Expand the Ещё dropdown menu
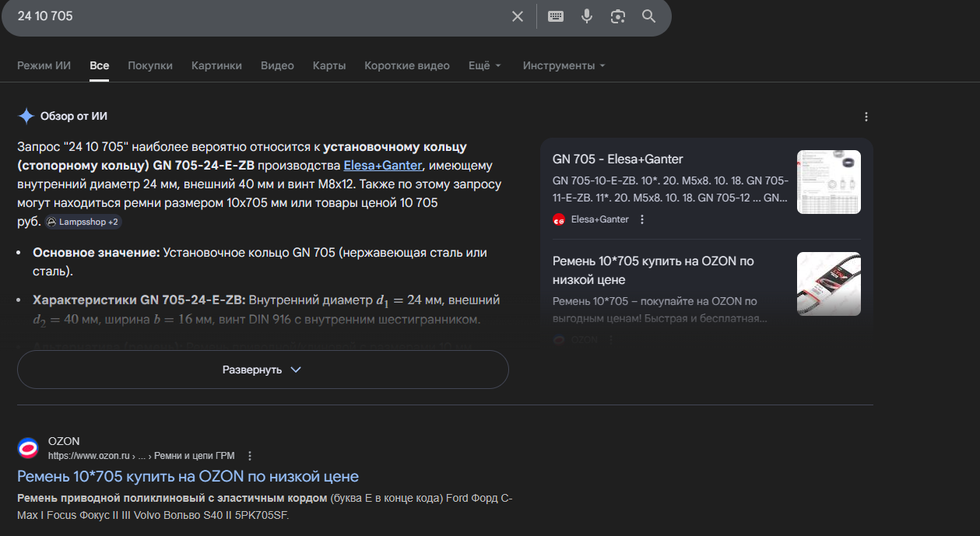Screen dimensions: 980x536 [x=485, y=65]
